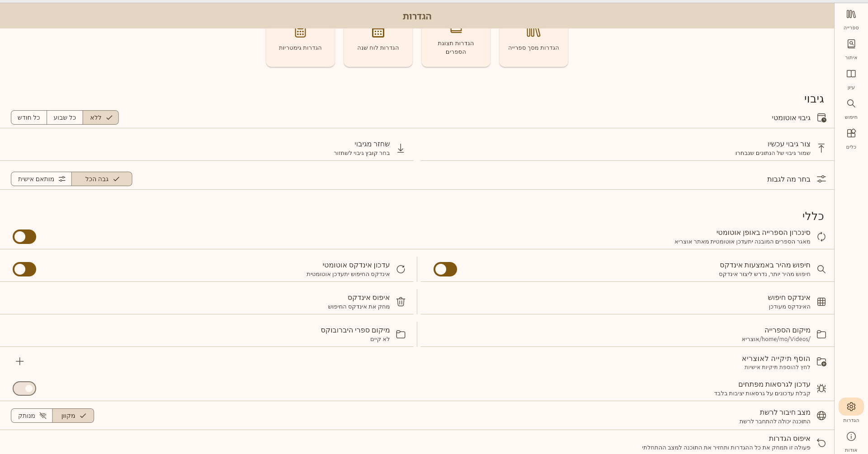The image size is (868, 454).
Task: Switch network mode to מנותק
Action: (32, 416)
